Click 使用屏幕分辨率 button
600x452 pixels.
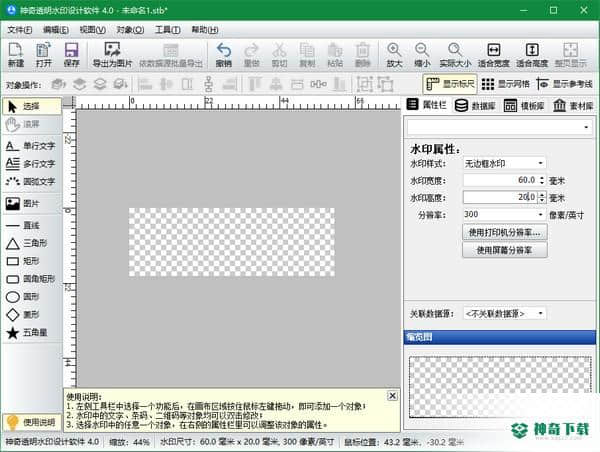[505, 250]
